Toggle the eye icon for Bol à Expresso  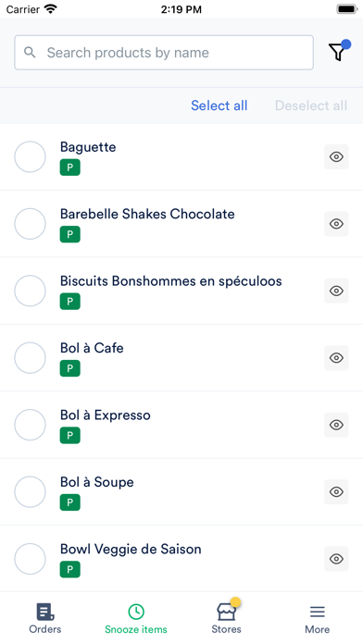(336, 425)
